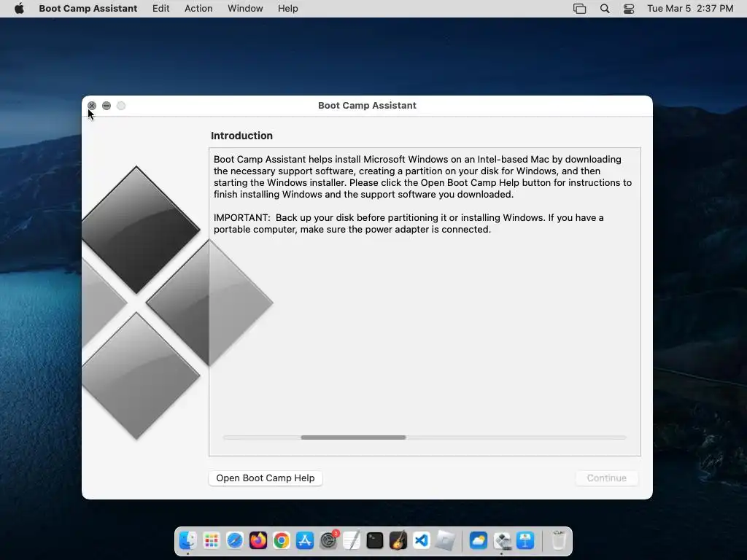This screenshot has height=560, width=747.
Task: Open Visual Studio Code from Dock
Action: [x=422, y=540]
